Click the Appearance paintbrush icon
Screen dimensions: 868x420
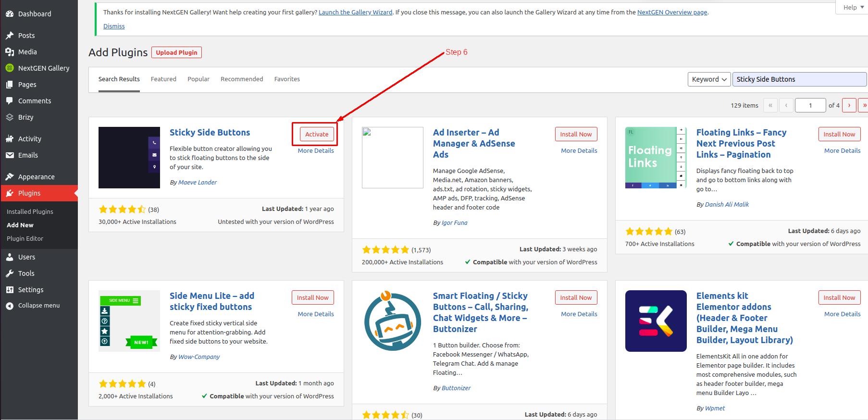tap(10, 177)
